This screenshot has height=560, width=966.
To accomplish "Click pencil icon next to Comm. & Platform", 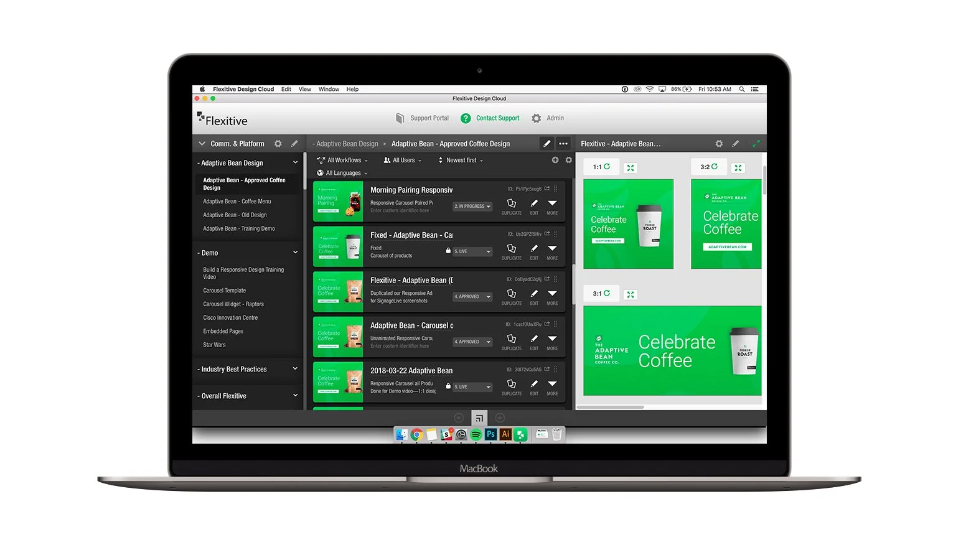I will (294, 144).
